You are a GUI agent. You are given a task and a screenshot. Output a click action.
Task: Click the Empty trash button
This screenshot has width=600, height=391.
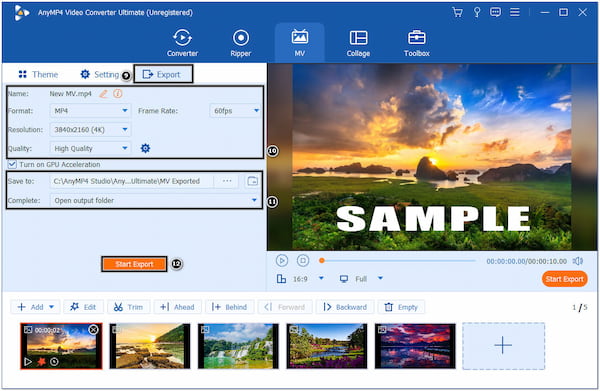click(401, 307)
